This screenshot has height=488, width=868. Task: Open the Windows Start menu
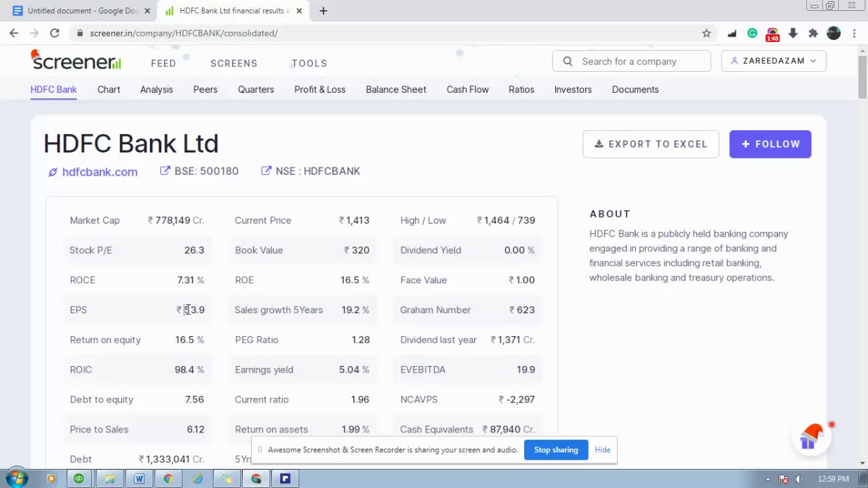pos(16,479)
